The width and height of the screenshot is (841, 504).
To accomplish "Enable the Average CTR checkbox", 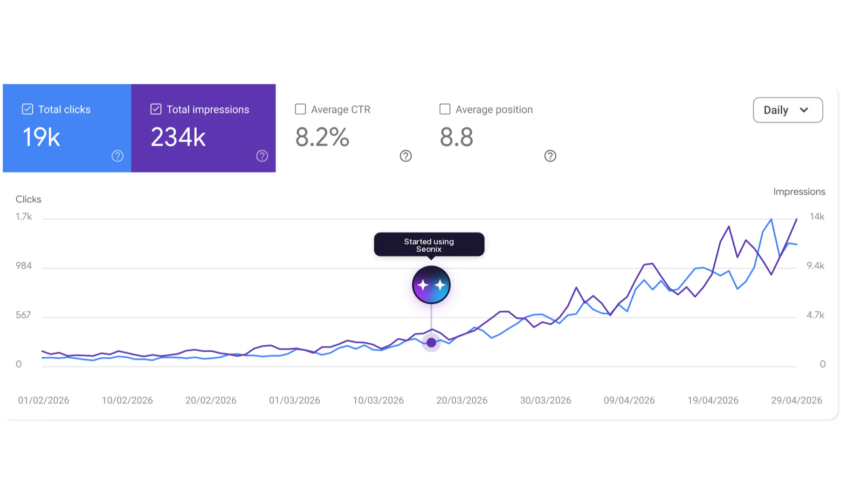I will [x=300, y=109].
